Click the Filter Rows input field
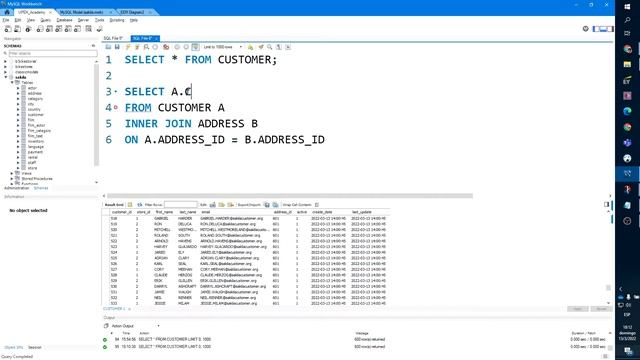The image size is (640, 360). (x=180, y=204)
